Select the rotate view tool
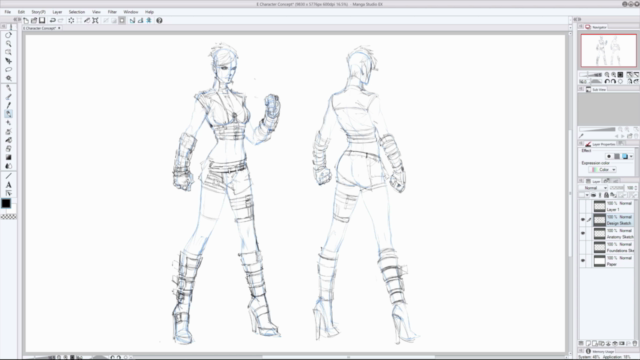 click(x=8, y=35)
